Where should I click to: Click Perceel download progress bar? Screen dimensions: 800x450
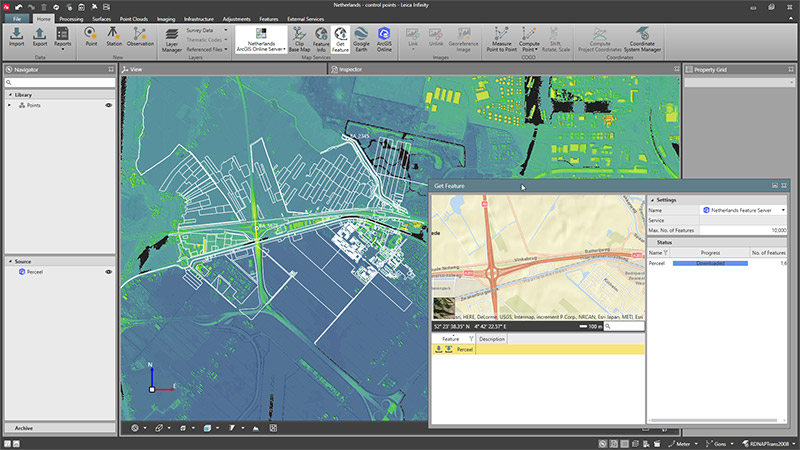[x=710, y=263]
